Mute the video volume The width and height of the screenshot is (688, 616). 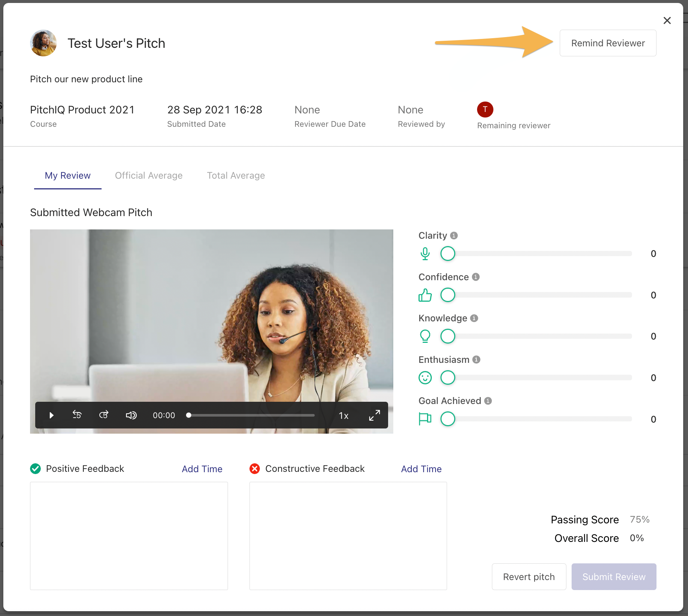(x=131, y=415)
